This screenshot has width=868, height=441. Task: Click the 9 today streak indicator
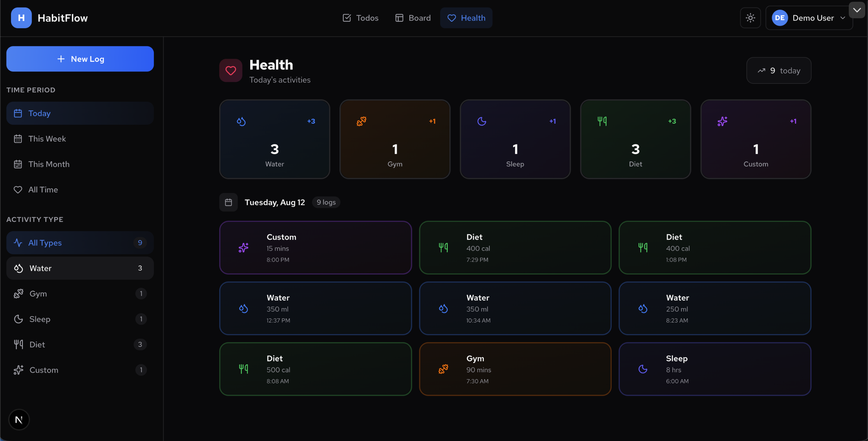(778, 70)
